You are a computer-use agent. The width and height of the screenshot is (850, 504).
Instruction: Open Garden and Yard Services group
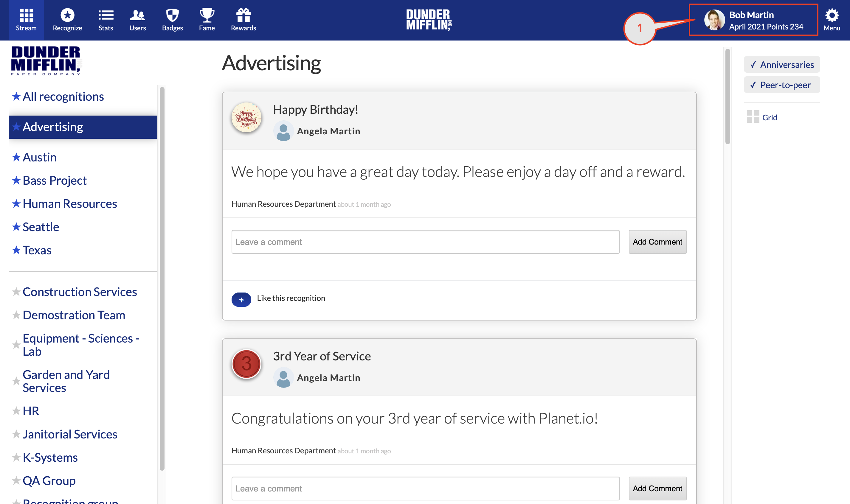click(66, 381)
